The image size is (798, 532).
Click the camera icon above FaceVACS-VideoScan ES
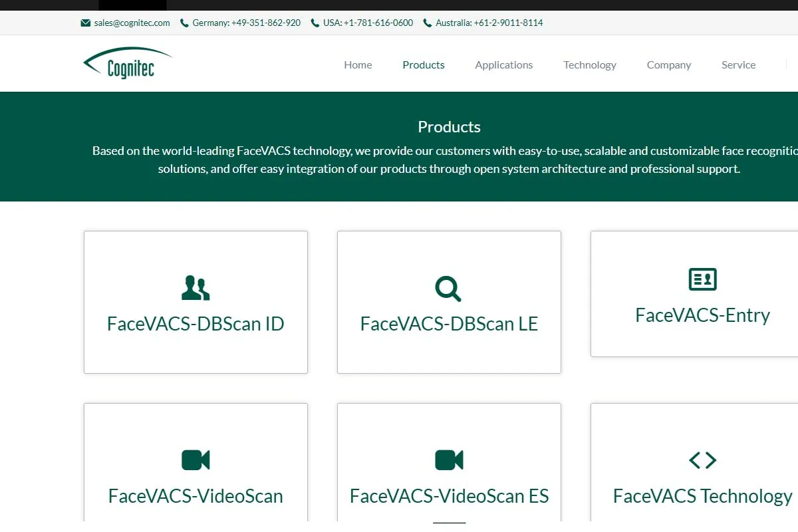coord(449,460)
